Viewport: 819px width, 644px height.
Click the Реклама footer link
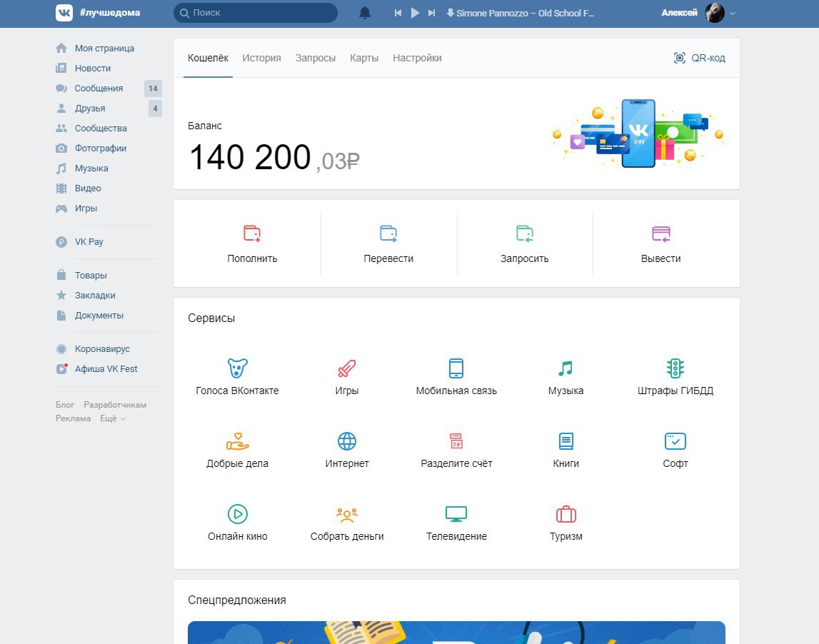73,418
